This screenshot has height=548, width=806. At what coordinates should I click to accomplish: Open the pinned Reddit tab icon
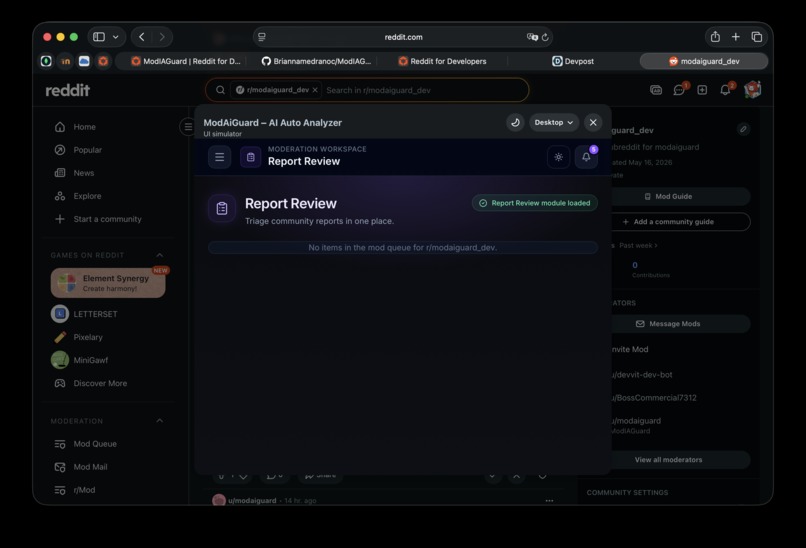click(103, 61)
